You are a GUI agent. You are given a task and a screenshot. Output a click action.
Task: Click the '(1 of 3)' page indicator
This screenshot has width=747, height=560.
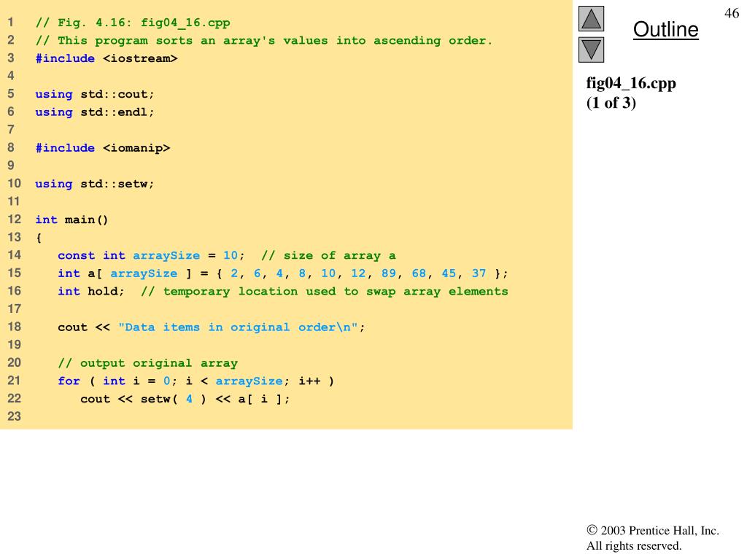611,103
